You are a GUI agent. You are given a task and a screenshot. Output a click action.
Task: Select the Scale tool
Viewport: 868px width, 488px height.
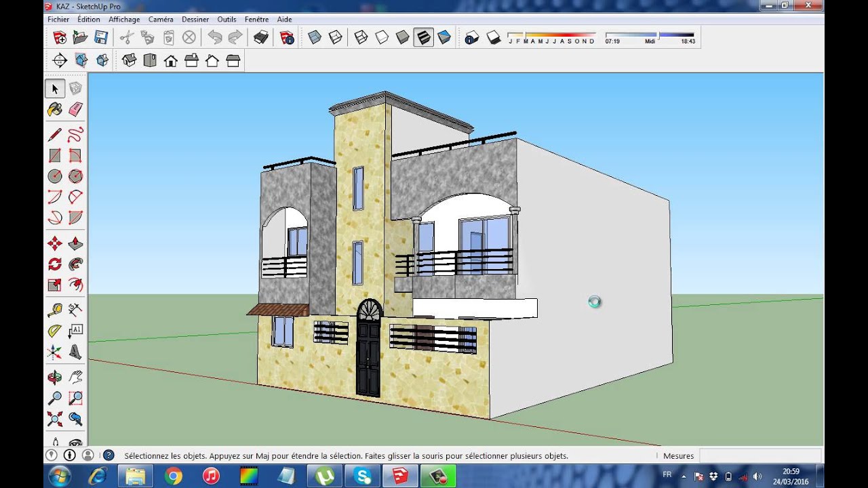(55, 285)
